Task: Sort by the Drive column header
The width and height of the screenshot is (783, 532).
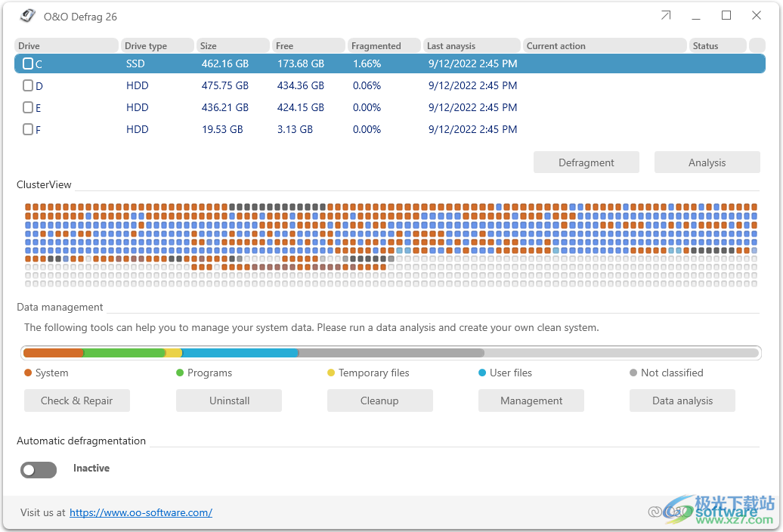Action: click(x=67, y=45)
